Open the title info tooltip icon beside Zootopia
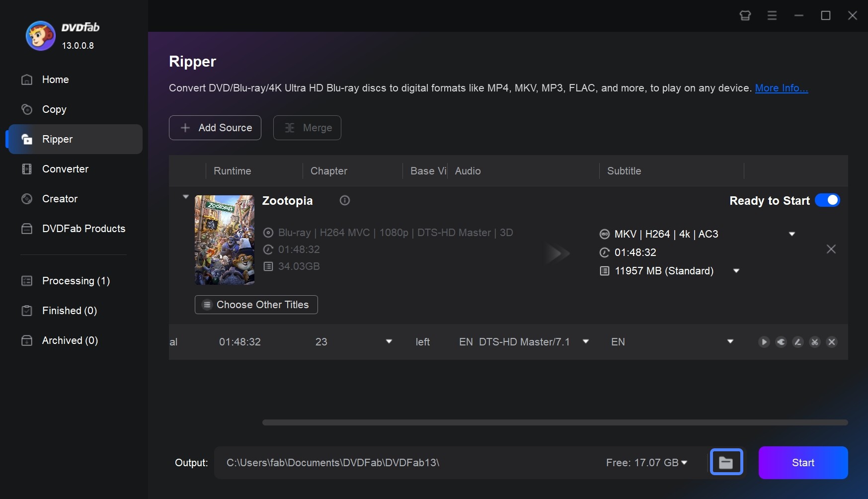868x499 pixels. point(344,200)
